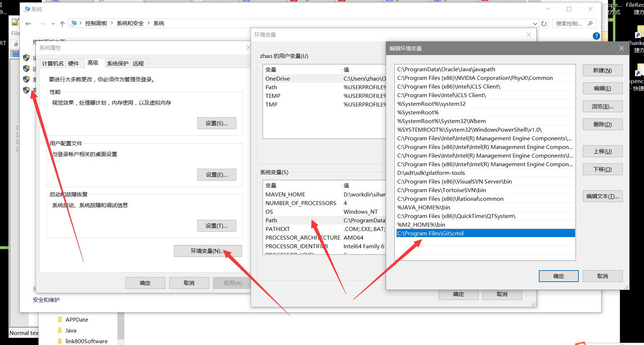Screen dimensions: 644x345
Task: Open 环境变量(N)... button
Action: (x=208, y=251)
